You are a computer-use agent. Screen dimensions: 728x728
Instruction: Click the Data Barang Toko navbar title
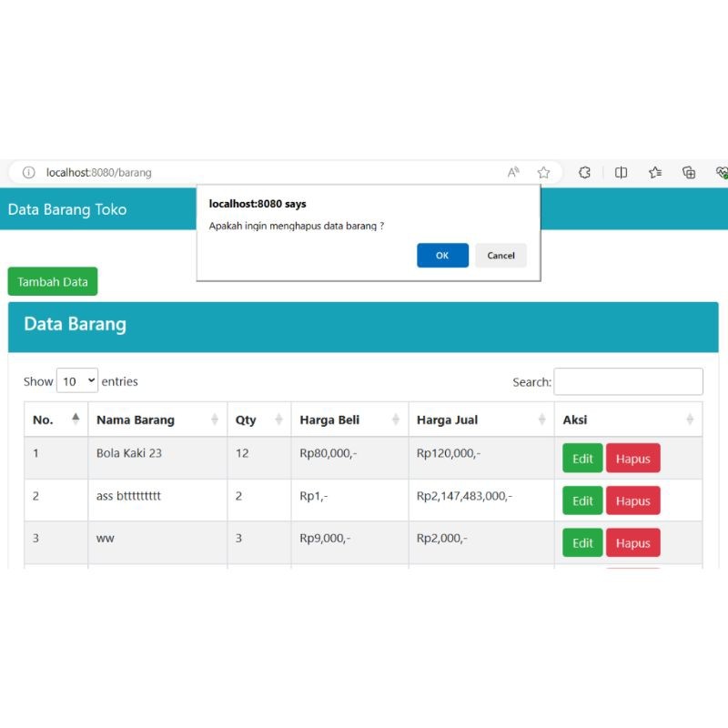[67, 209]
